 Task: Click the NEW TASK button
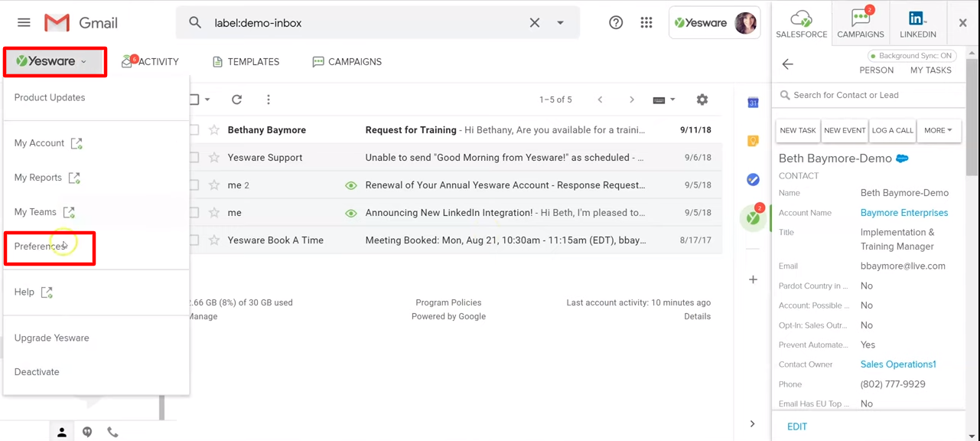(798, 131)
